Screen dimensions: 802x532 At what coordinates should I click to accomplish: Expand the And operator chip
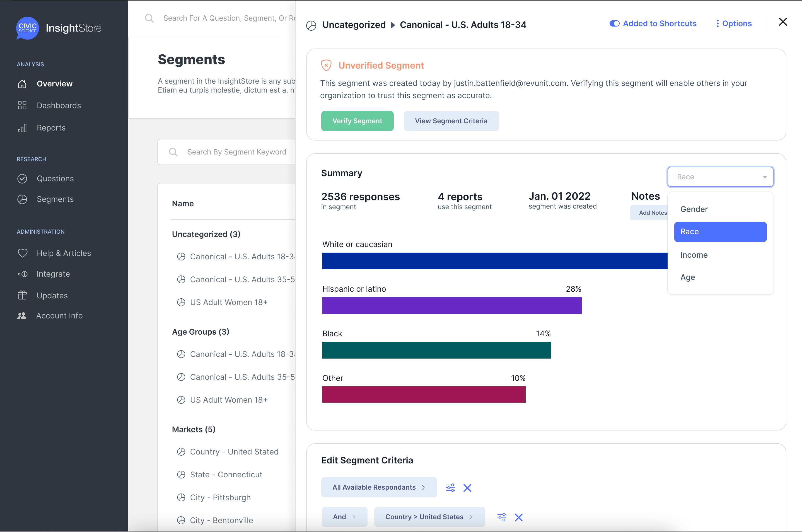pos(344,517)
